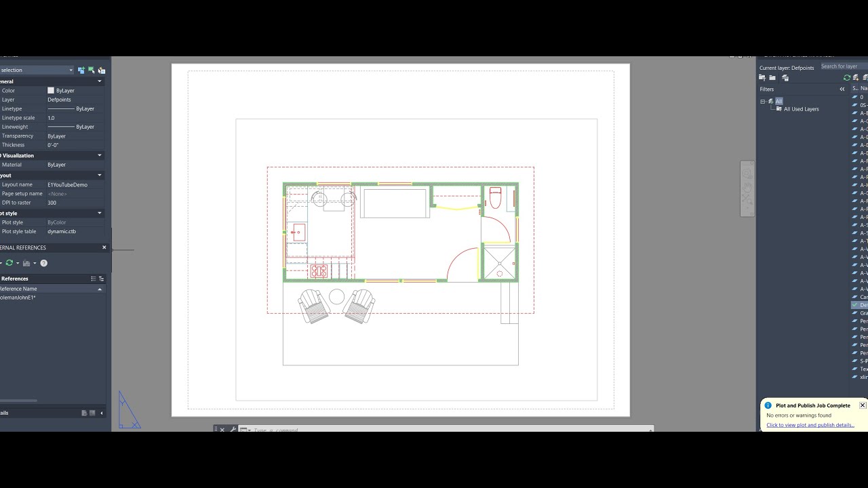The image size is (868, 488).
Task: Open the selection type dropdown
Action: [x=71, y=70]
